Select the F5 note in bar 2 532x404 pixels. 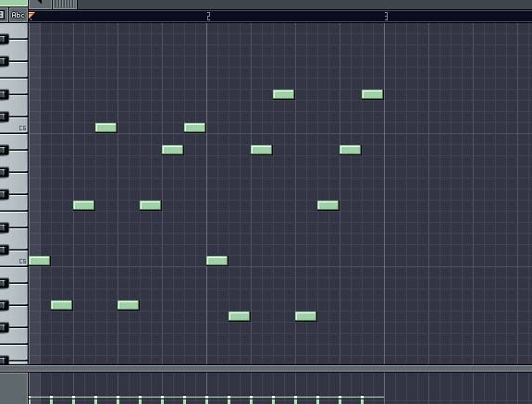coord(328,205)
